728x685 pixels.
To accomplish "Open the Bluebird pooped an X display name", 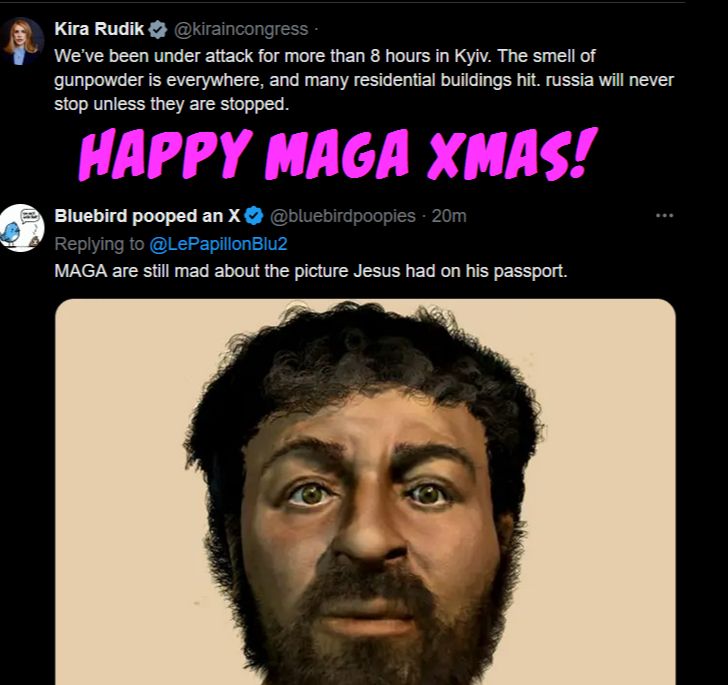I will coord(147,216).
